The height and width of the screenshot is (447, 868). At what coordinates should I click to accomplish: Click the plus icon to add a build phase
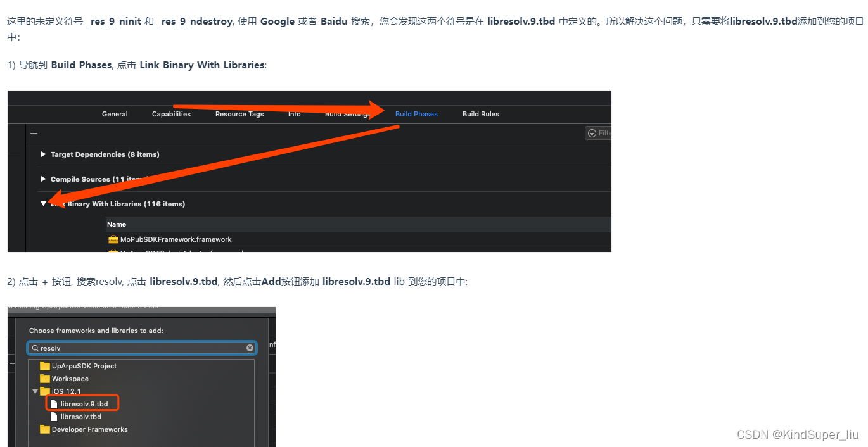pos(34,133)
